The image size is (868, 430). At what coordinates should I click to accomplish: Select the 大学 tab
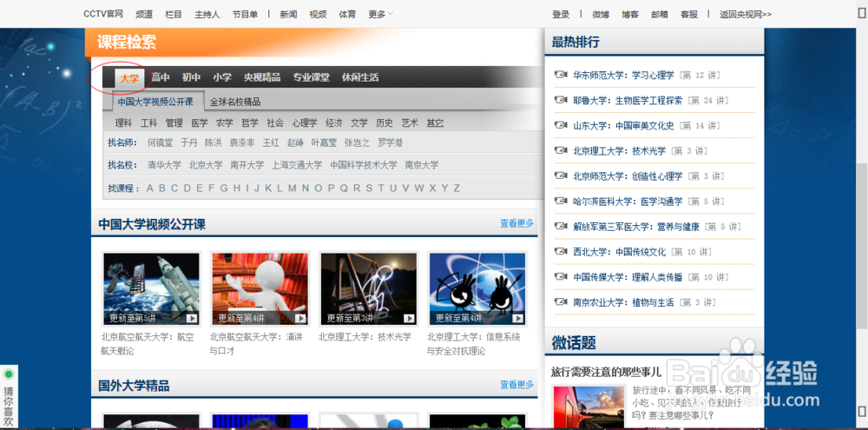coord(129,78)
